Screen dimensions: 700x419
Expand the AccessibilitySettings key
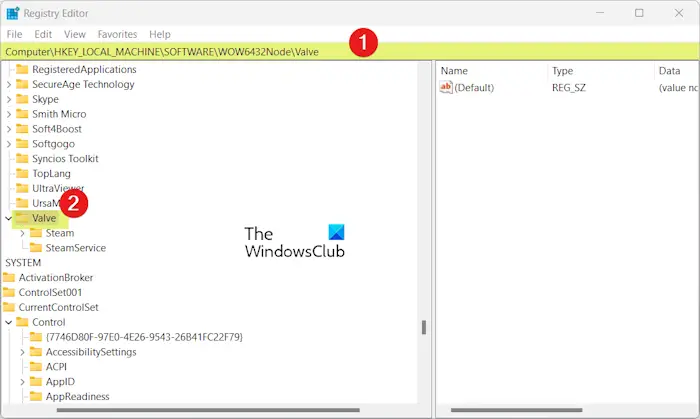[x=22, y=352]
